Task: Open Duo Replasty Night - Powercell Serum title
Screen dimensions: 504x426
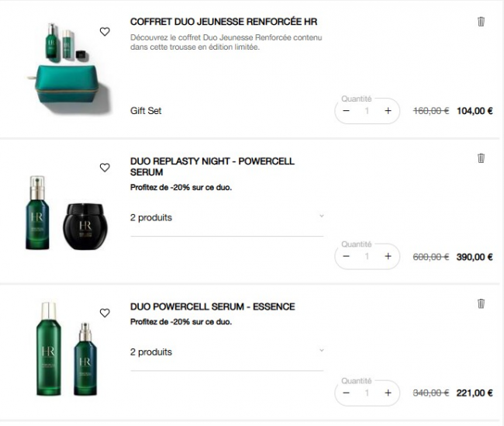Action: (212, 167)
